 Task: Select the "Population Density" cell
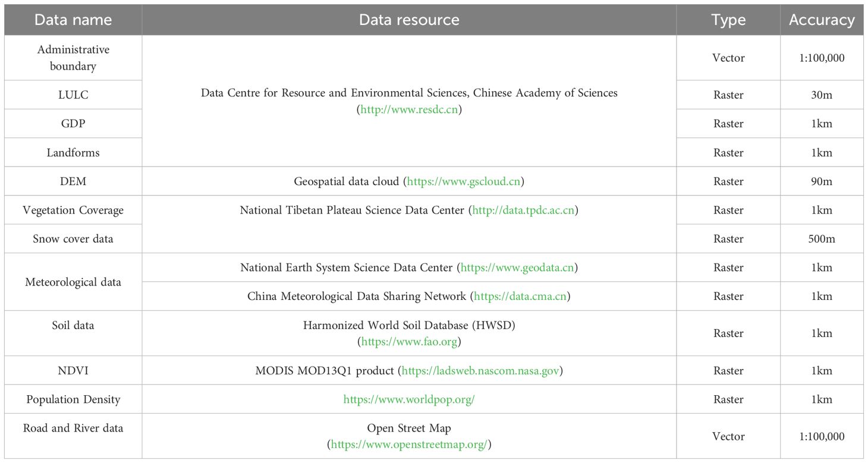[73, 399]
